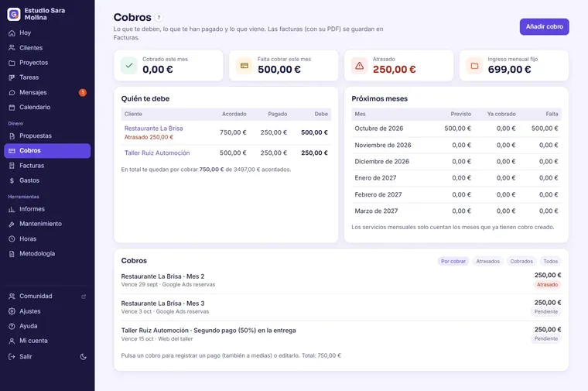Click the Mantenimiento wrench icon
This screenshot has height=391, width=588.
12,224
